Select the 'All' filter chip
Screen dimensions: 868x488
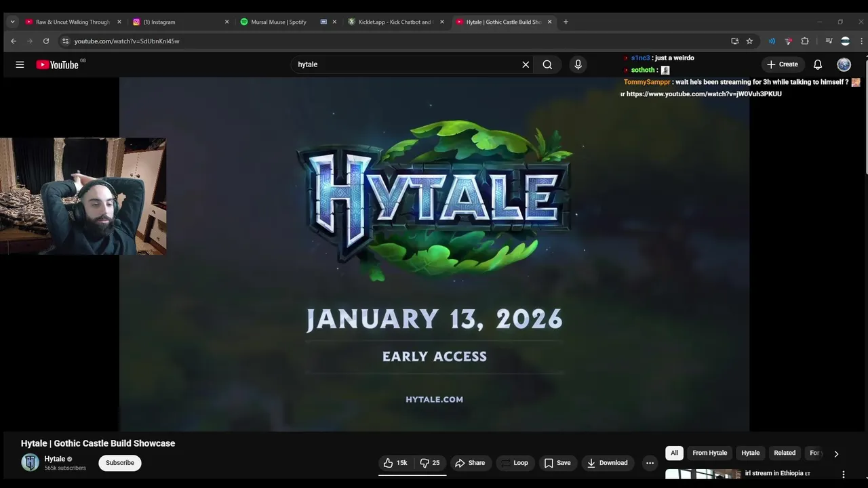point(674,453)
